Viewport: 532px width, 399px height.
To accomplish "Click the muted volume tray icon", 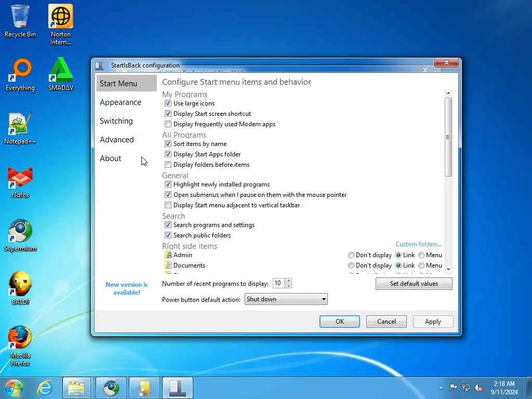I will 478,388.
